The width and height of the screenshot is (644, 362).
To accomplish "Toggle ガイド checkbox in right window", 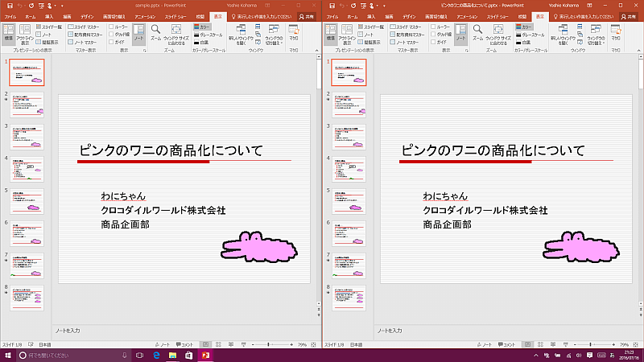I will [433, 43].
